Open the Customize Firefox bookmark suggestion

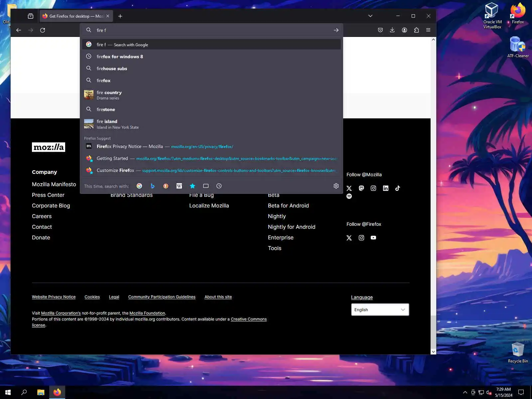point(211,171)
